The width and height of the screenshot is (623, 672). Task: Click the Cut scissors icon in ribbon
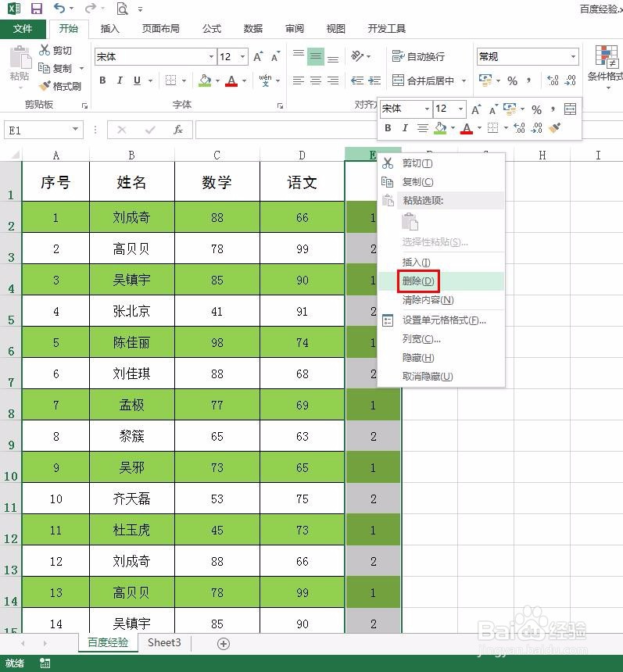45,50
